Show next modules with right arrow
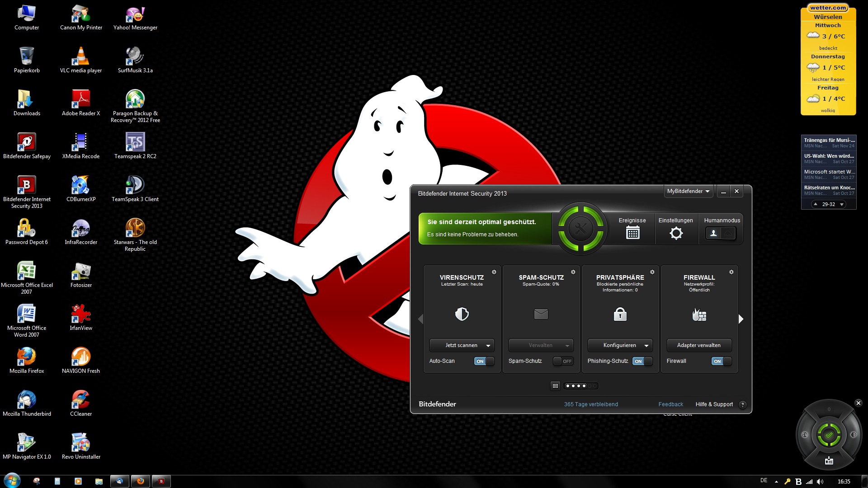This screenshot has height=488, width=868. pos(741,319)
